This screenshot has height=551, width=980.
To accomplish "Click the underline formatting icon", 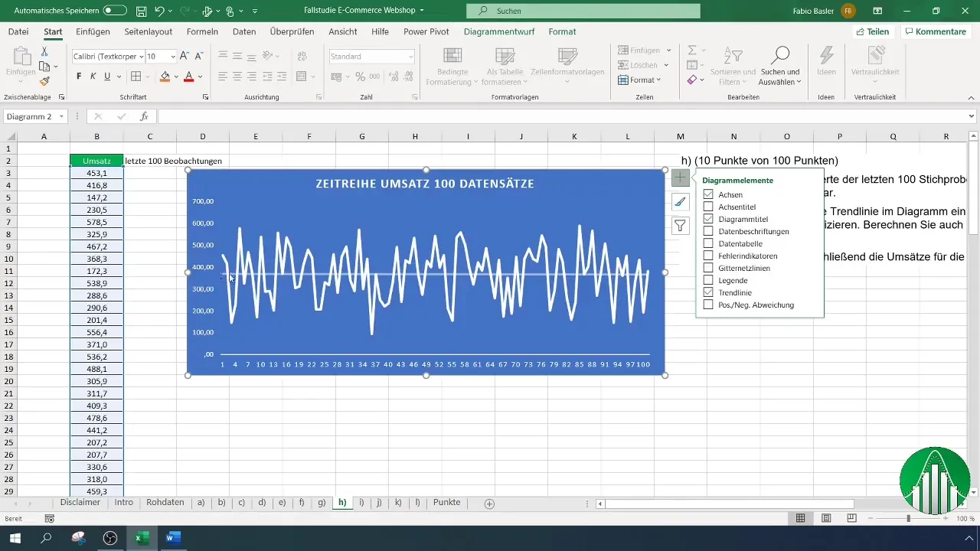I will point(107,77).
